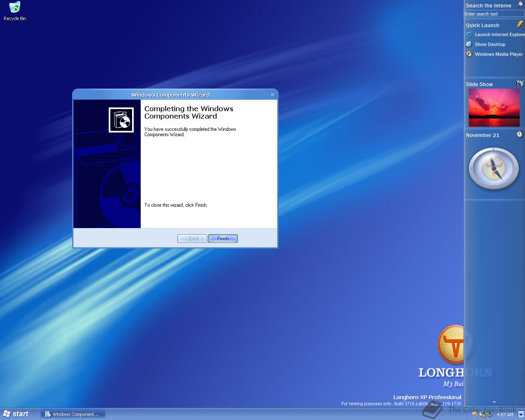The height and width of the screenshot is (420, 525).
Task: Click Show Desktop label in Quick Launch
Action: tap(490, 44)
